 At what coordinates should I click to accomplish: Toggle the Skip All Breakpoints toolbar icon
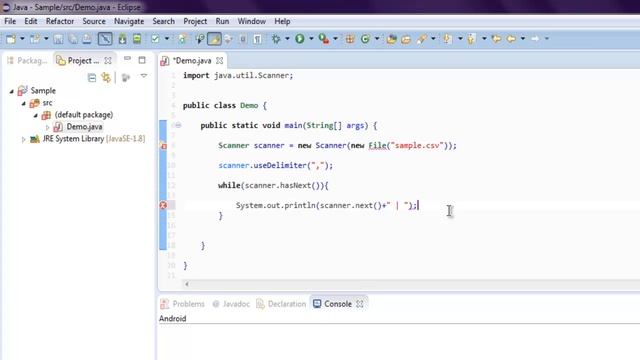tap(105, 39)
